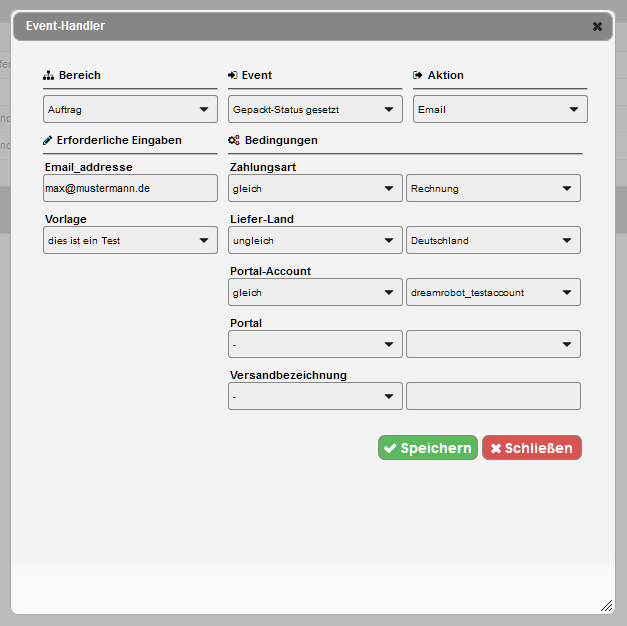Click the Zahlungsart label

click(263, 167)
